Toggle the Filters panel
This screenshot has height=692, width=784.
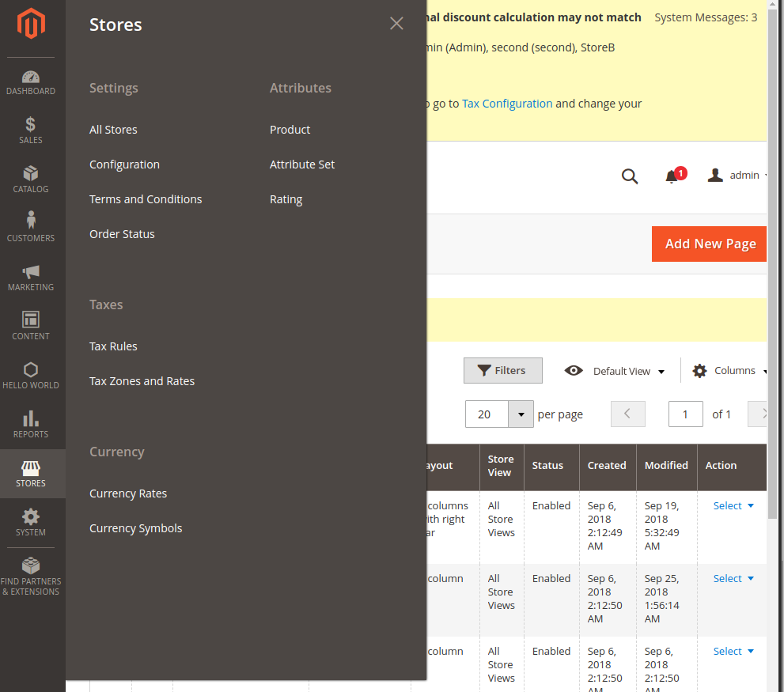click(502, 370)
